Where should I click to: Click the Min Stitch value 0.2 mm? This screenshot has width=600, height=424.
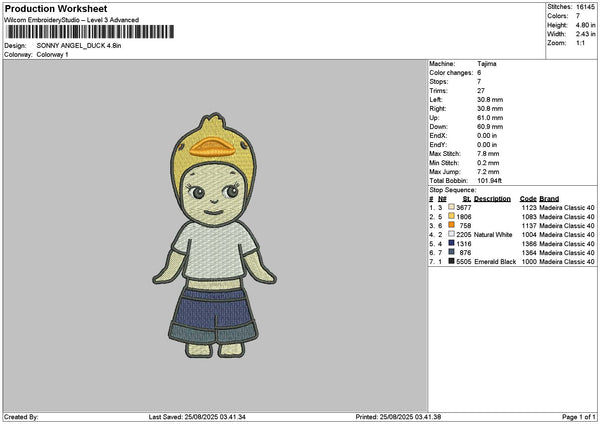pos(488,163)
